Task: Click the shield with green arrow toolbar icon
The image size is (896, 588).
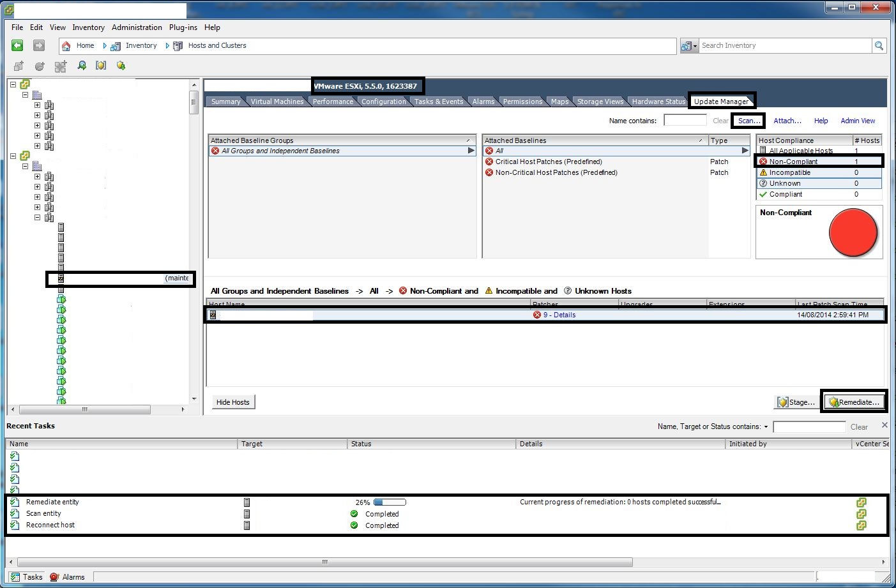Action: [121, 66]
